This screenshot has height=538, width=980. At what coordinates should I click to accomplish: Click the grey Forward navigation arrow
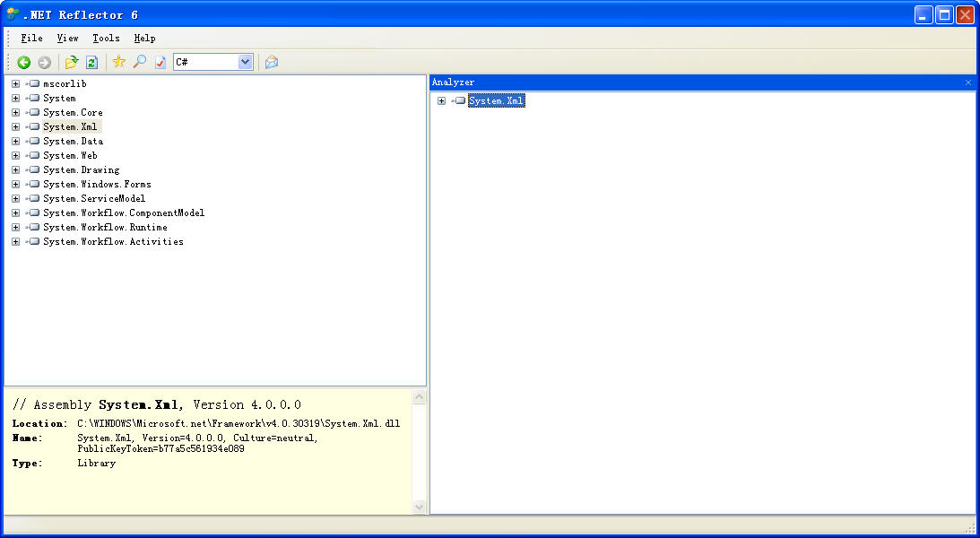(x=44, y=62)
